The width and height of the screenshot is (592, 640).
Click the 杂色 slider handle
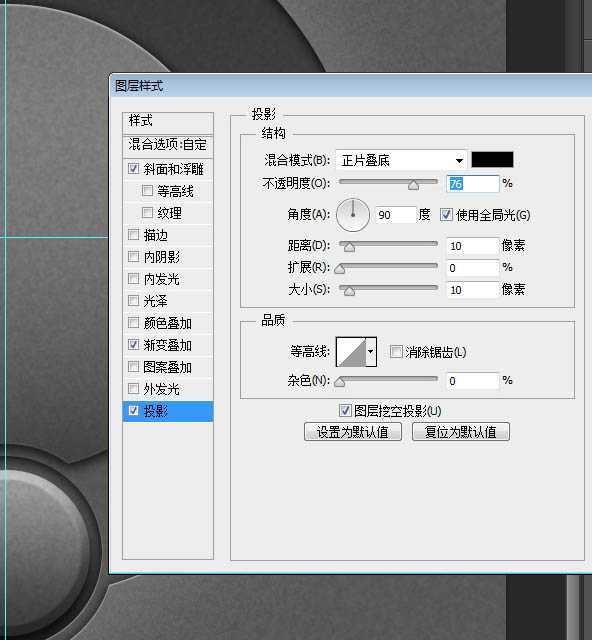(340, 382)
